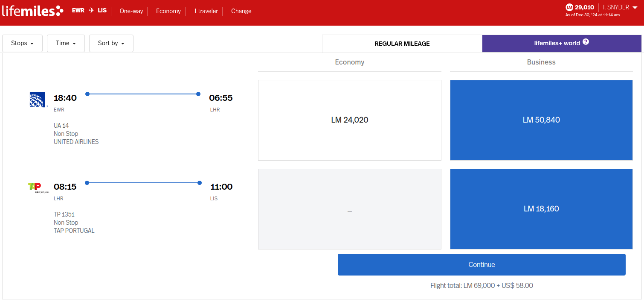This screenshot has width=644, height=302.
Task: Click the LIS arrival airport label under 11:00
Action: [214, 199]
